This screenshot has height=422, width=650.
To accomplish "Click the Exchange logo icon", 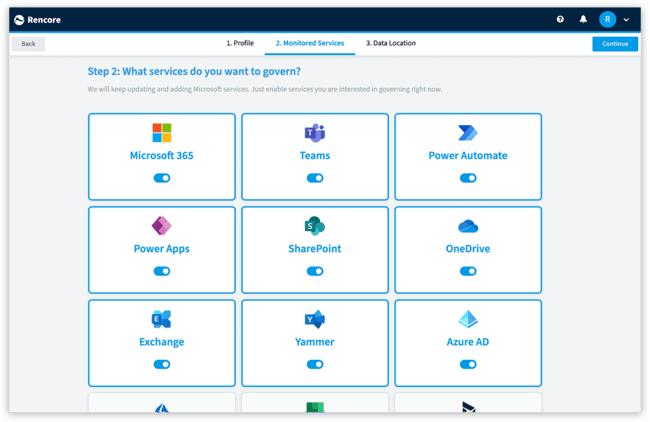I will point(162,319).
